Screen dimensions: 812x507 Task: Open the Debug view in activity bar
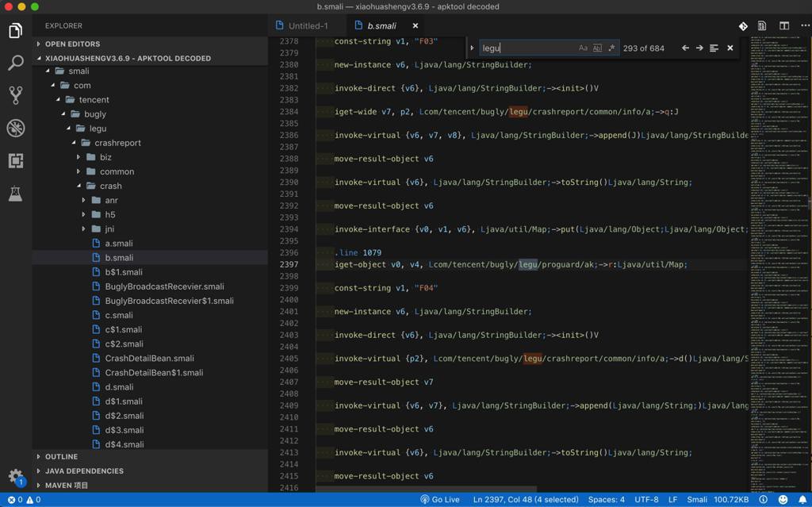point(16,128)
